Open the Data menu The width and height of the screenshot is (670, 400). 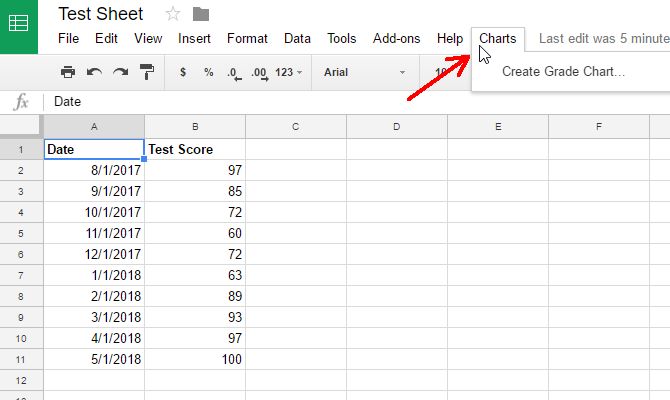point(297,38)
